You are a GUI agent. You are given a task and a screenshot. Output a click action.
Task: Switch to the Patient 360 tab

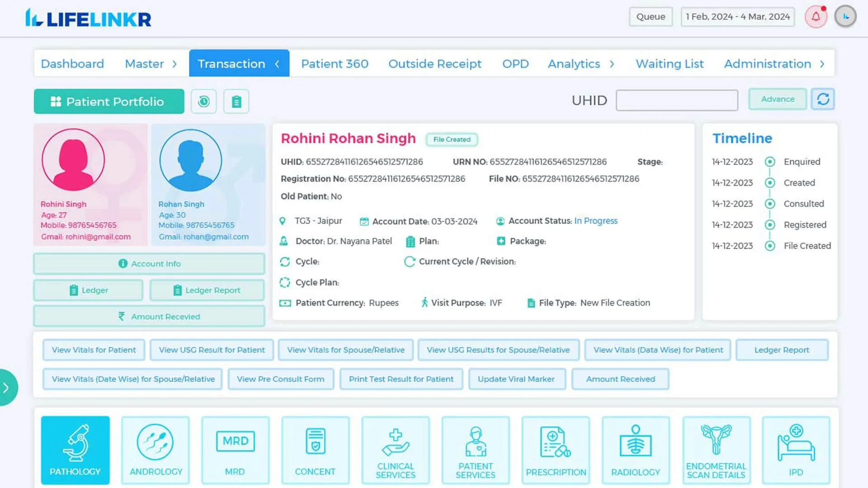pos(335,64)
